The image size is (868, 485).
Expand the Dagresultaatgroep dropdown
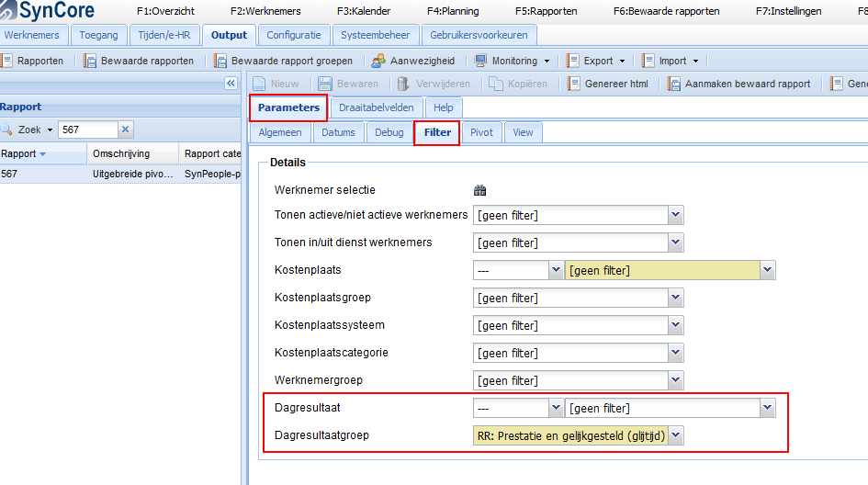point(676,435)
